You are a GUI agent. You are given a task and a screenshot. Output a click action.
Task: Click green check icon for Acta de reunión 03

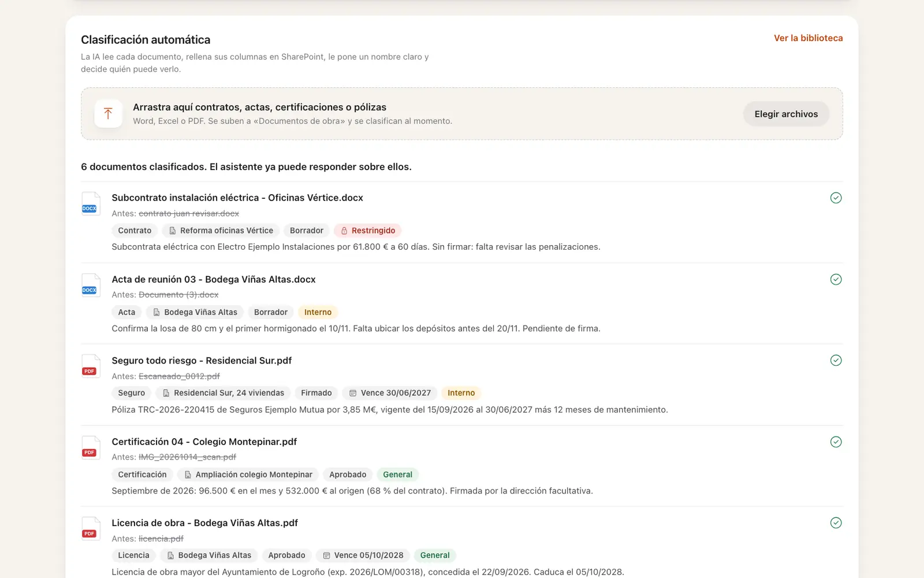[x=836, y=279]
